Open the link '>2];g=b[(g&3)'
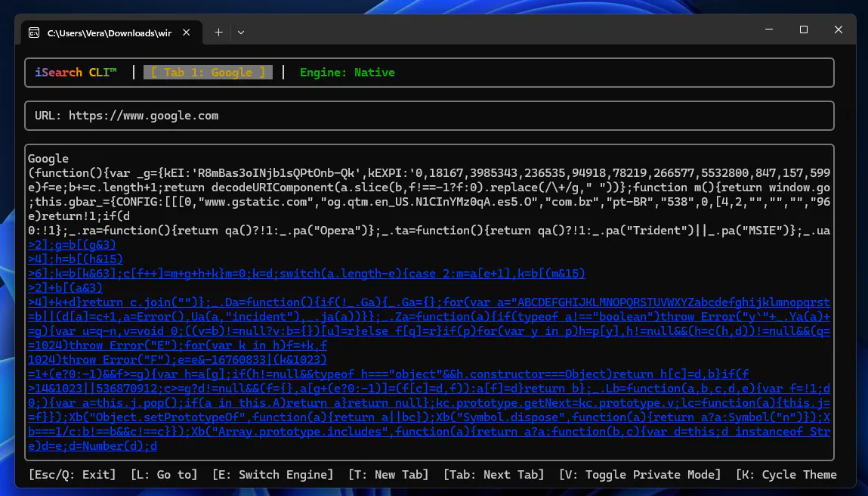Image resolution: width=868 pixels, height=496 pixels. click(x=72, y=245)
